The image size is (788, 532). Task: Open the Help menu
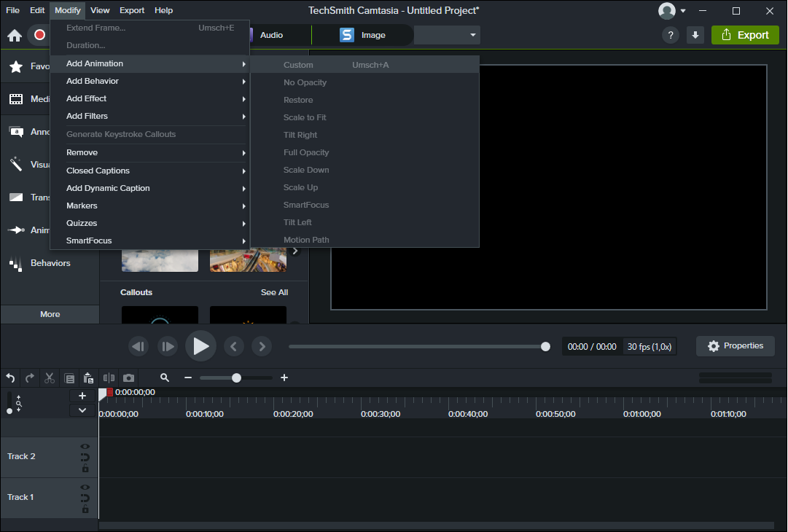pyautogui.click(x=163, y=10)
